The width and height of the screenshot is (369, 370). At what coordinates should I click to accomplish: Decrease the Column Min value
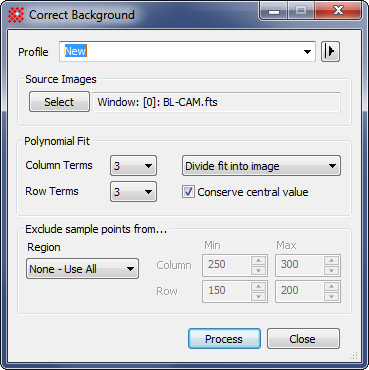click(x=259, y=270)
